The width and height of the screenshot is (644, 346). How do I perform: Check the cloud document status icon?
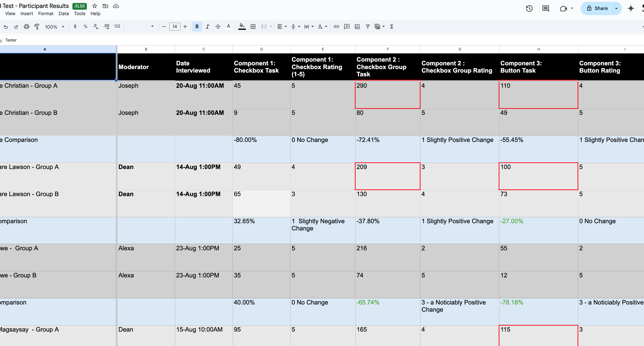tap(116, 6)
